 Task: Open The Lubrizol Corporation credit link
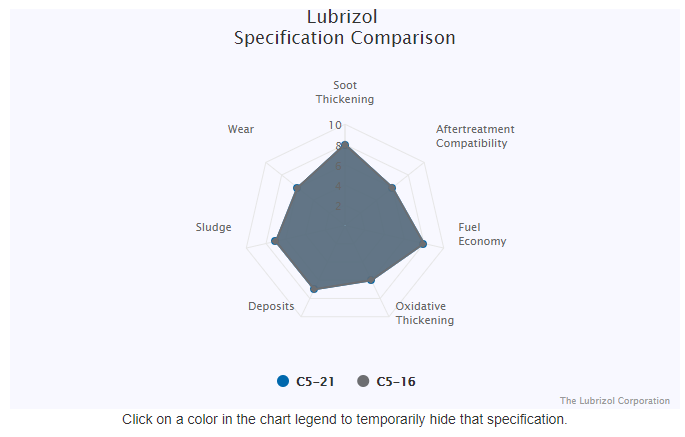(614, 401)
